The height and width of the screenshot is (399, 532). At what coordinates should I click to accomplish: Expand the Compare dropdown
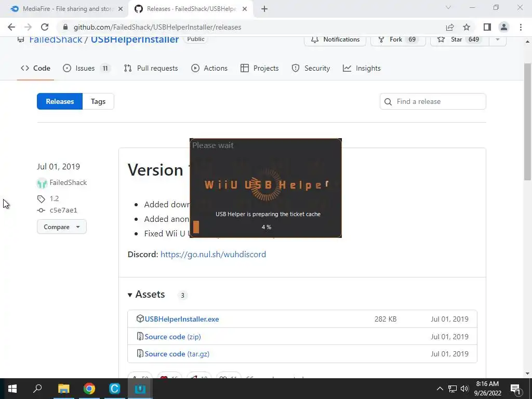62,227
